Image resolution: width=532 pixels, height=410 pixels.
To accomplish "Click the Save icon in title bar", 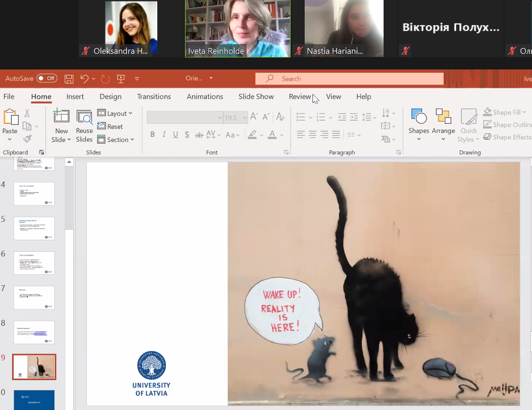I will pyautogui.click(x=69, y=79).
